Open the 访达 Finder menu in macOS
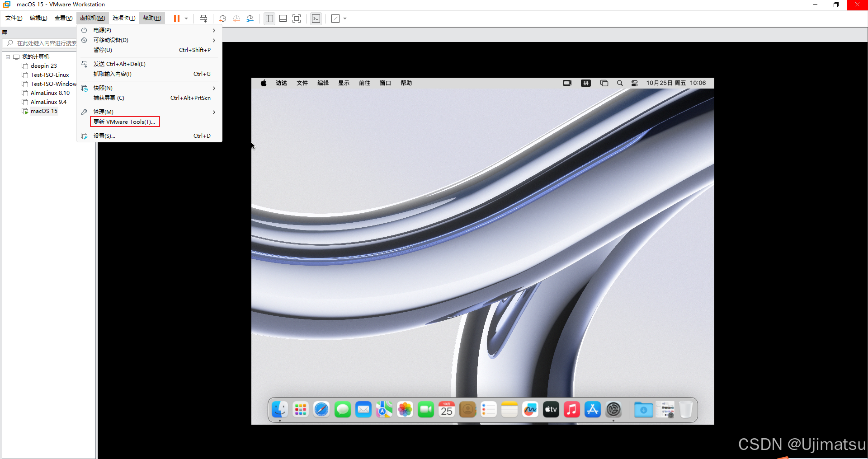The width and height of the screenshot is (868, 459). pos(282,83)
